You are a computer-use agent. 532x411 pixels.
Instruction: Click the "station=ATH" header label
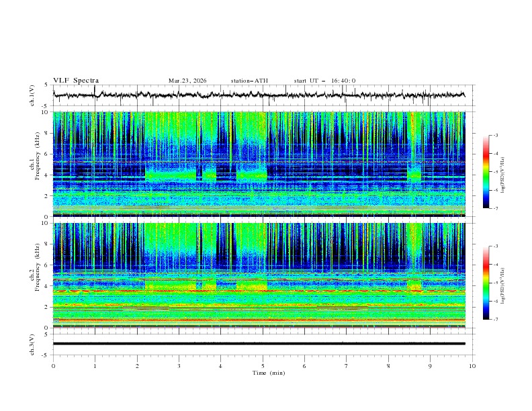coord(249,81)
